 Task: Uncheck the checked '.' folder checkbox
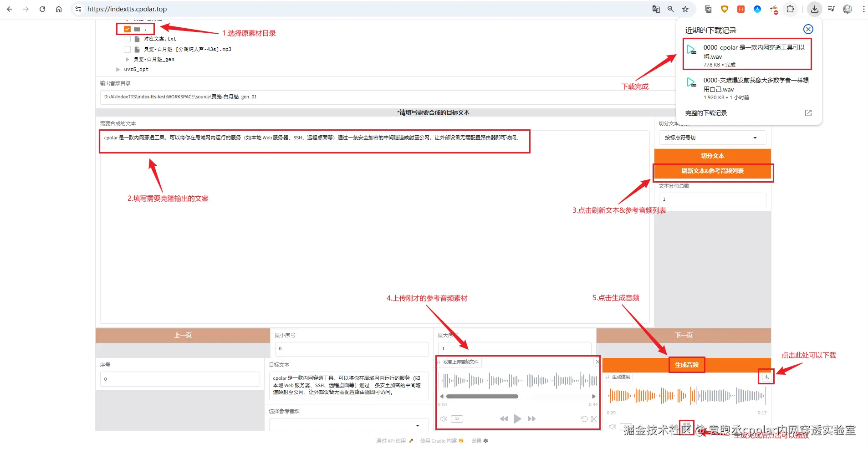[127, 29]
